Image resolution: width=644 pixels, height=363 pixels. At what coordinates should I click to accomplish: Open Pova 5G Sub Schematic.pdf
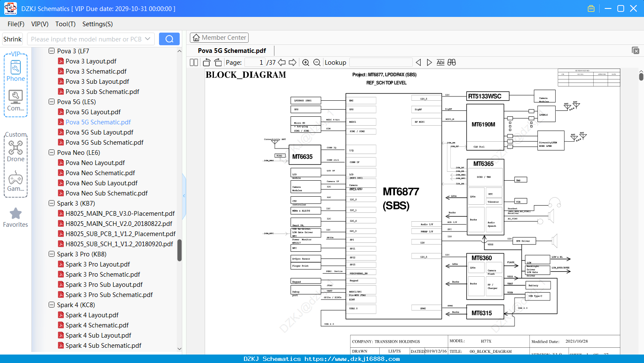104,142
